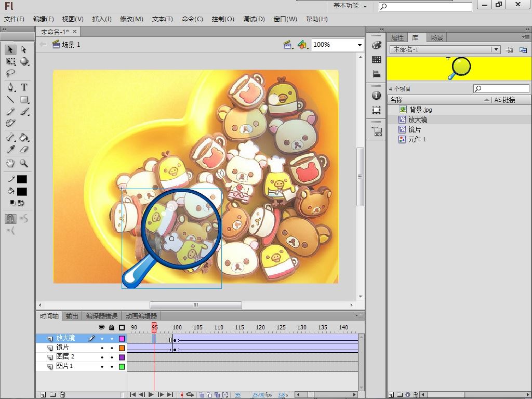Open the Code Snippets panel icon
Viewport: 532px width, 399px height.
click(377, 131)
